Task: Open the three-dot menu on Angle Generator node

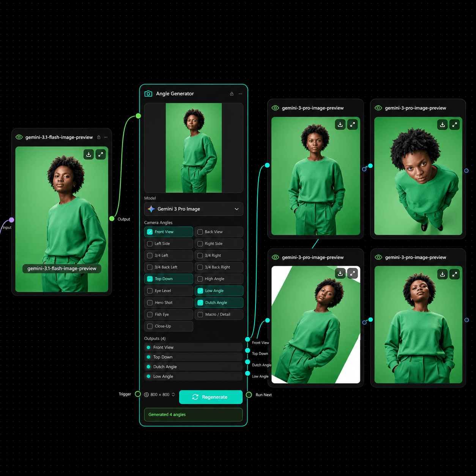Action: (240, 94)
